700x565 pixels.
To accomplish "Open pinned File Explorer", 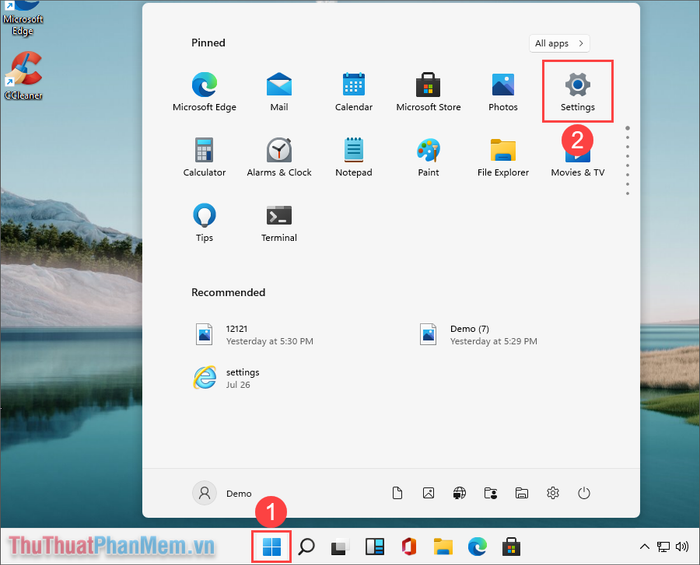I will [x=503, y=157].
